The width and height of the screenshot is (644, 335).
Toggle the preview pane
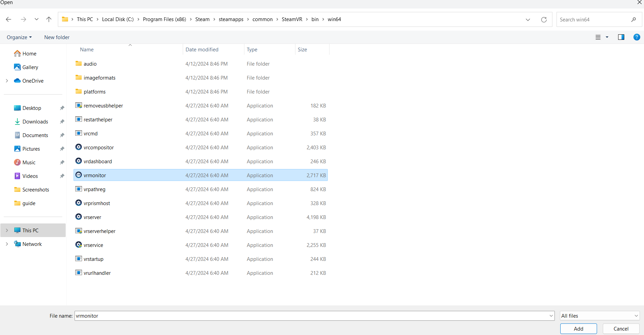pyautogui.click(x=621, y=37)
